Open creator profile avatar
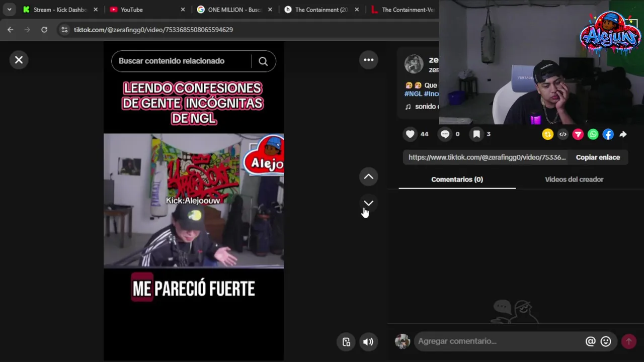This screenshot has height=362, width=644. click(414, 64)
